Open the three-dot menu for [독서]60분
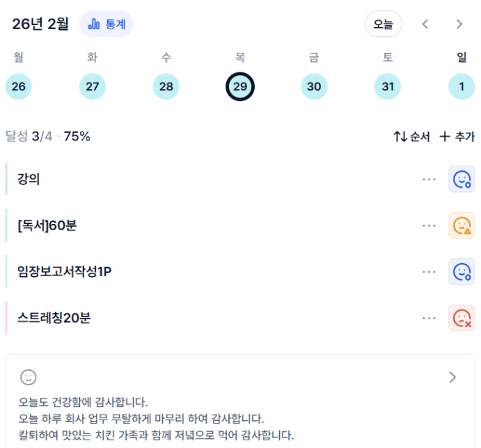 (429, 225)
